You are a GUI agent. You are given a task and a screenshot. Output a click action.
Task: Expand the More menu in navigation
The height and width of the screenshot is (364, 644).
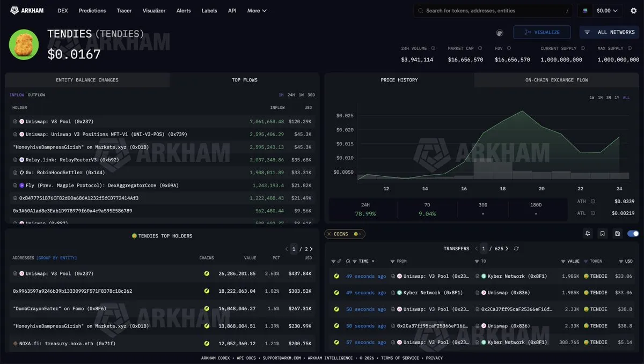coord(257,11)
